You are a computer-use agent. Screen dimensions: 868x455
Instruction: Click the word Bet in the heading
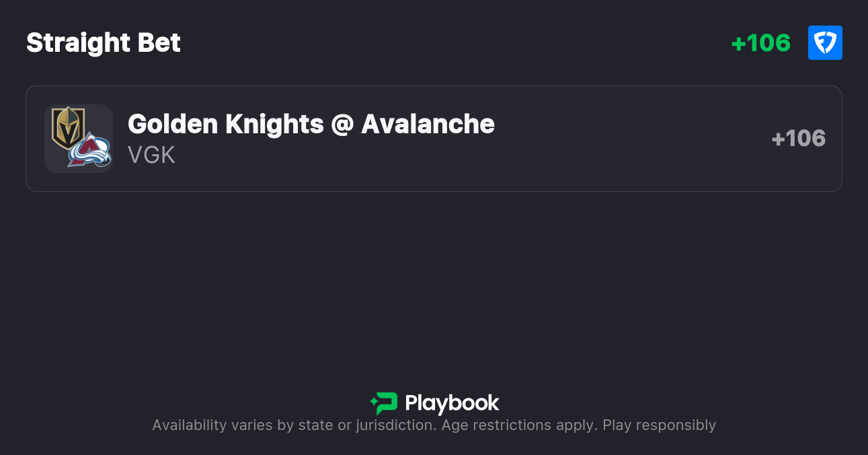pos(159,43)
